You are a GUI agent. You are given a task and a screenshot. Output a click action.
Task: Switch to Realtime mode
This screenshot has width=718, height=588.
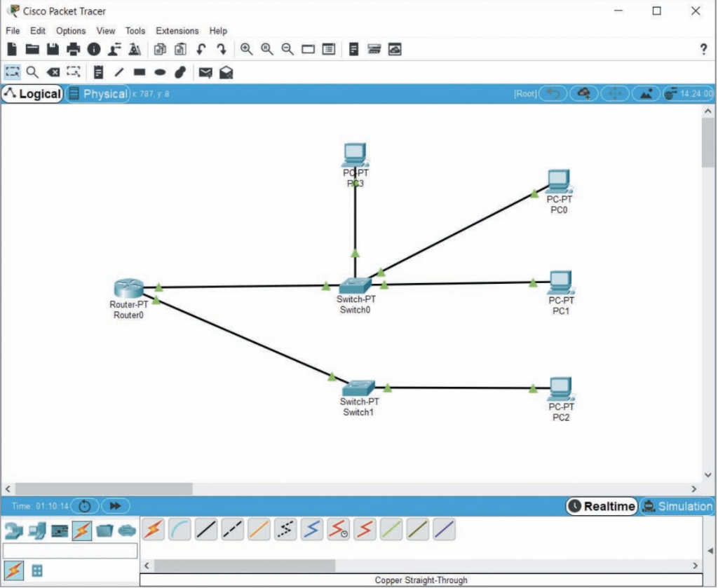tap(602, 506)
